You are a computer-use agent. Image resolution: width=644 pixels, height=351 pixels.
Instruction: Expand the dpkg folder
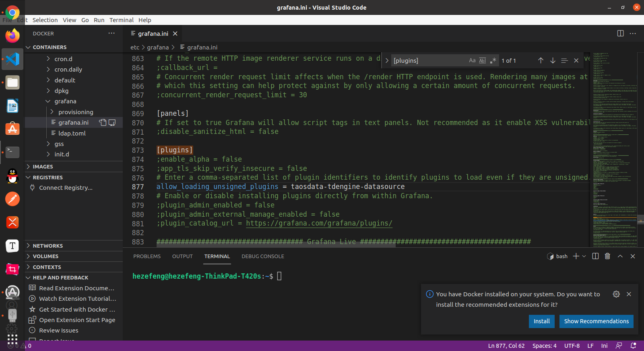tap(74, 90)
